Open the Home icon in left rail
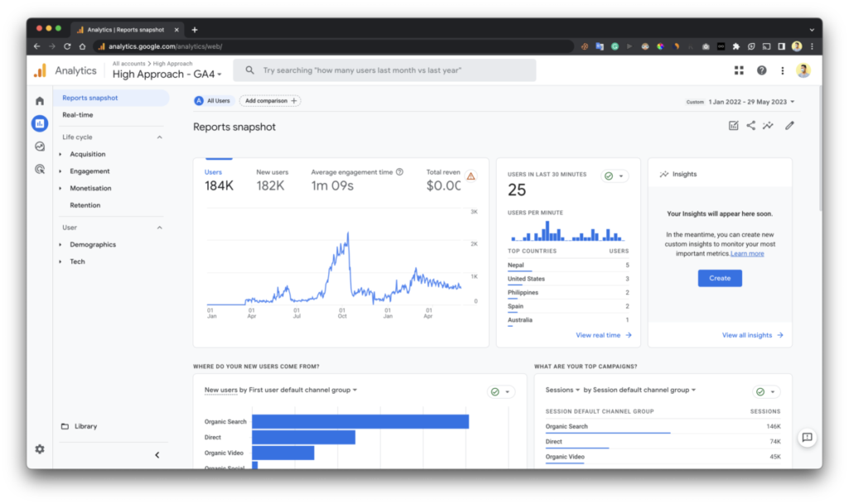849x504 pixels. tap(40, 101)
